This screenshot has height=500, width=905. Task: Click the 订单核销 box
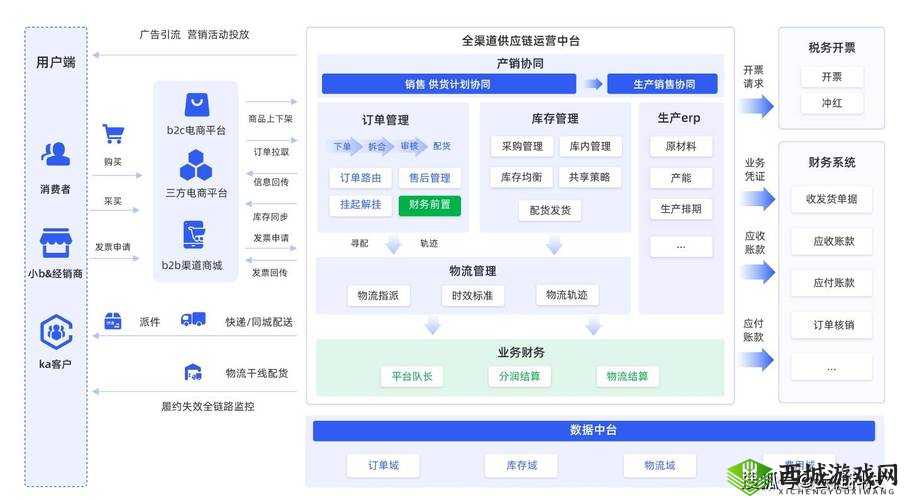coord(831,325)
